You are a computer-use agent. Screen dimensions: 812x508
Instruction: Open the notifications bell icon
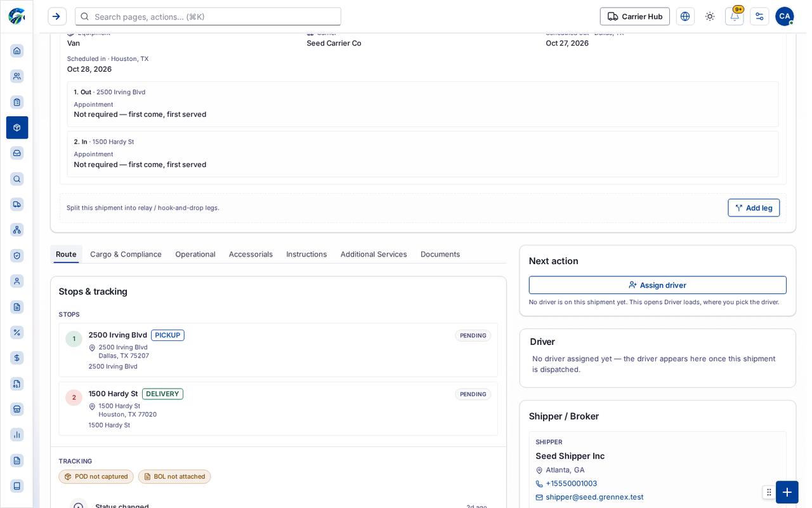coord(734,17)
